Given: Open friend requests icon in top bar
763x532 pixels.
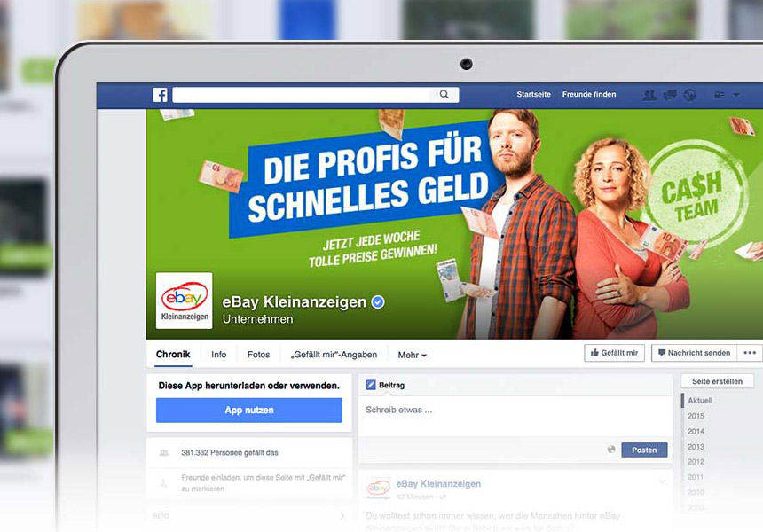Looking at the screenshot, I should [x=649, y=95].
